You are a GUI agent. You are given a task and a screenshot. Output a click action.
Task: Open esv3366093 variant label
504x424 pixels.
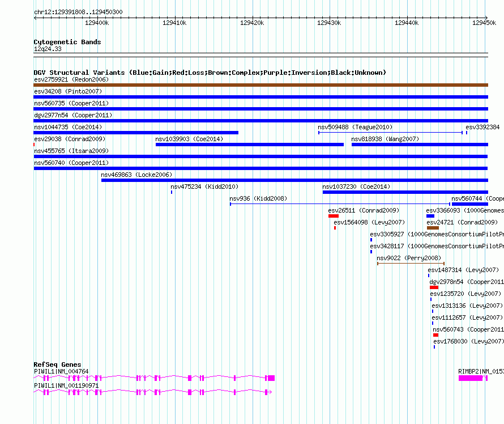tap(465, 210)
